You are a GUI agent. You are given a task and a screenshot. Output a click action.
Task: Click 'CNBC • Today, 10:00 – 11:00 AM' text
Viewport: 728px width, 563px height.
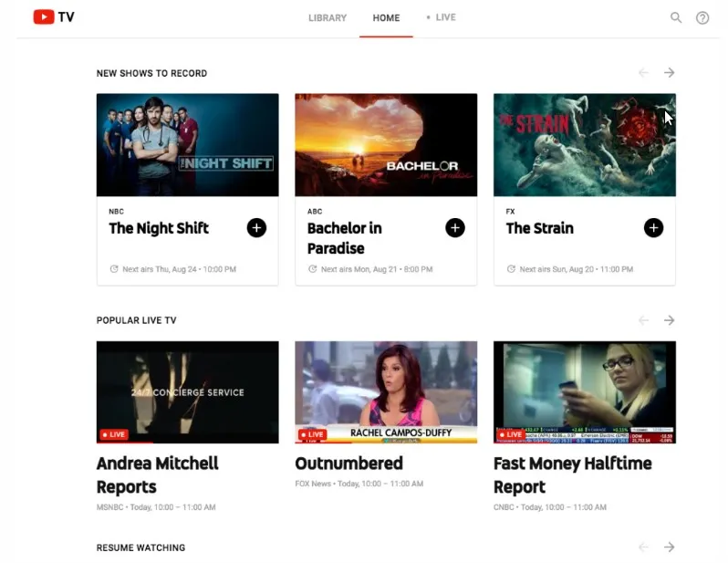550,506
